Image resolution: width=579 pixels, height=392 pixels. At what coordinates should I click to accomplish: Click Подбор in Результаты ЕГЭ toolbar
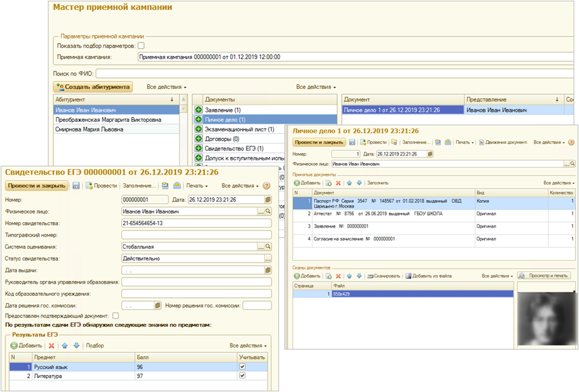pos(95,346)
